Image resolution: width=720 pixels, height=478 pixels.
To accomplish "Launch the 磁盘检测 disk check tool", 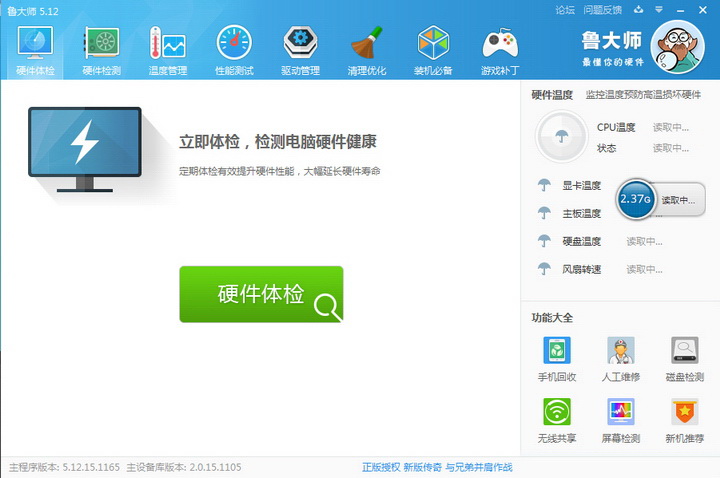I will [685, 359].
